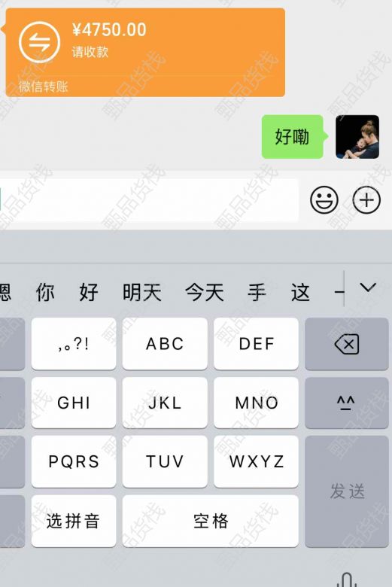Choose the suggestion 你
The height and width of the screenshot is (587, 392).
tap(45, 293)
